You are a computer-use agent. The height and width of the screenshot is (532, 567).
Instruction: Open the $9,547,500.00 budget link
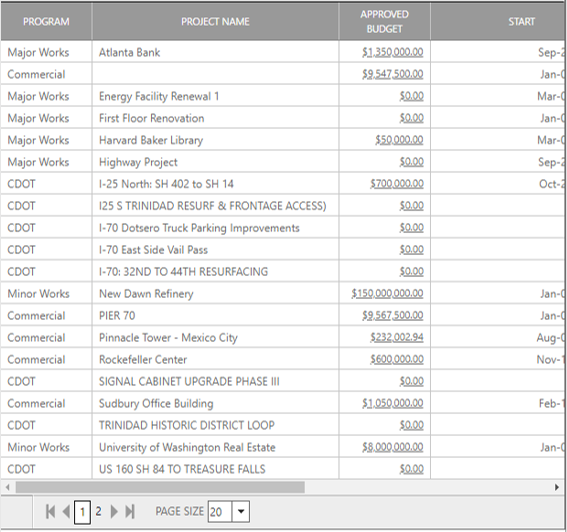393,74
